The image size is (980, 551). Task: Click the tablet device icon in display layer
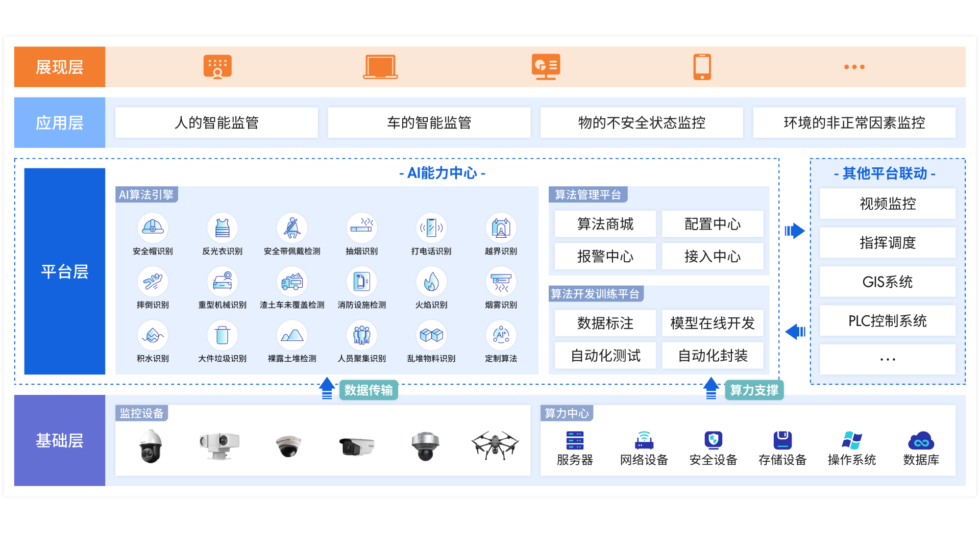coord(702,67)
